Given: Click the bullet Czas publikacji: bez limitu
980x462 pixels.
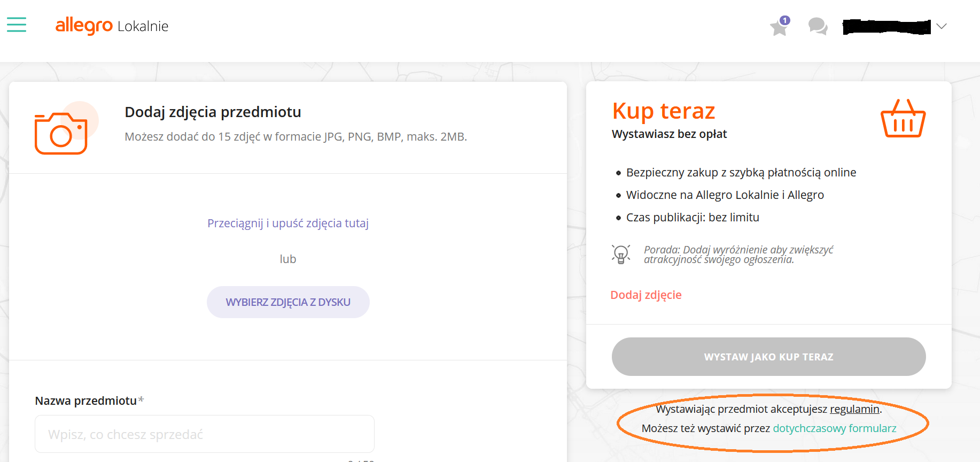Looking at the screenshot, I should (x=693, y=217).
